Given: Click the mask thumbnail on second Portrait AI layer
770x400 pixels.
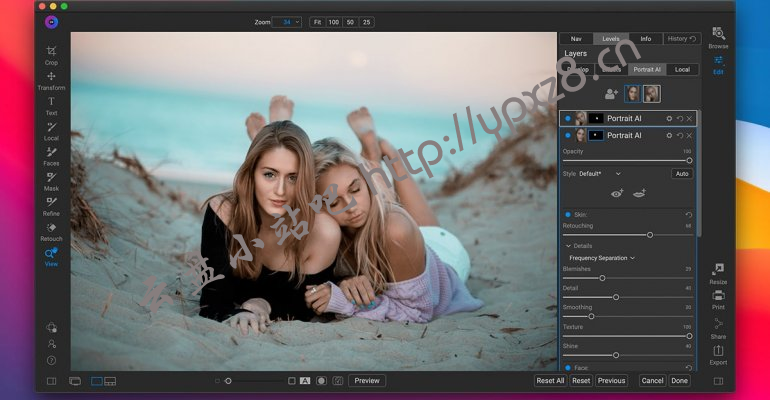Looking at the screenshot, I should [x=596, y=135].
